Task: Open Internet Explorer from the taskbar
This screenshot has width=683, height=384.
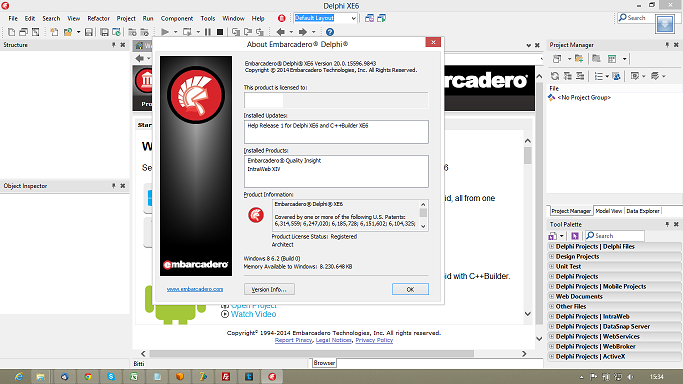Action: [19, 377]
